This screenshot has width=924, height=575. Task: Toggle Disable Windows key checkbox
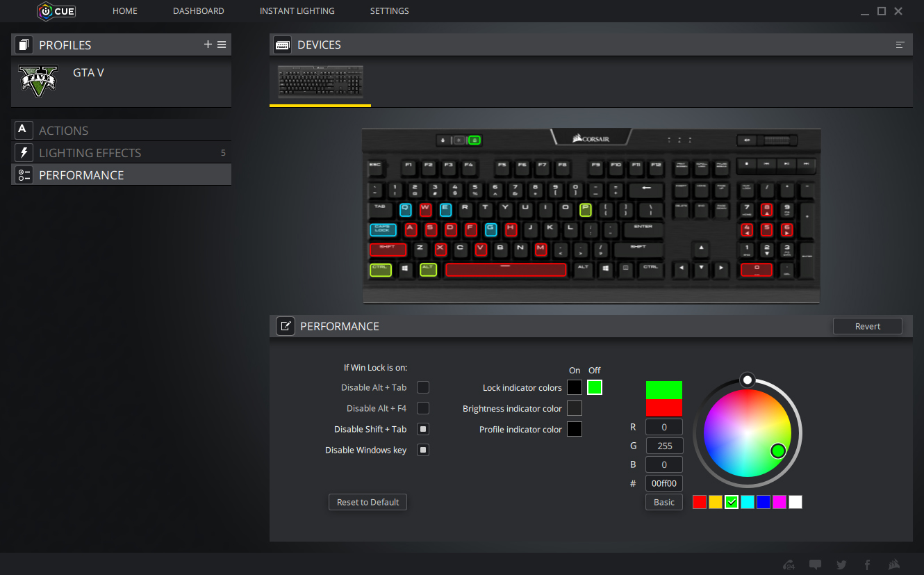pos(422,450)
